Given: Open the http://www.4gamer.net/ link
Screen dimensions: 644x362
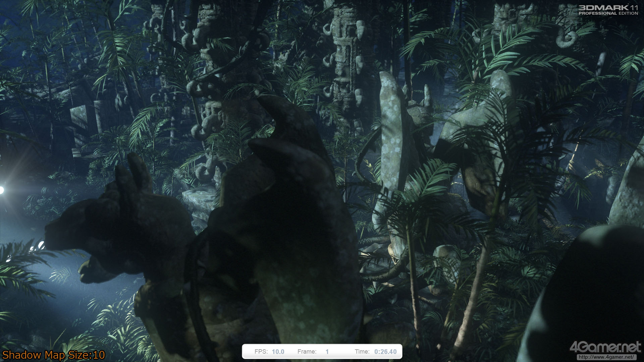Looking at the screenshot, I should pyautogui.click(x=606, y=357).
